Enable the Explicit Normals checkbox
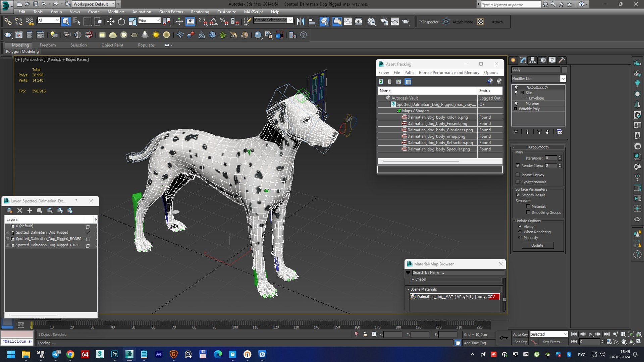The image size is (644, 362). click(518, 182)
